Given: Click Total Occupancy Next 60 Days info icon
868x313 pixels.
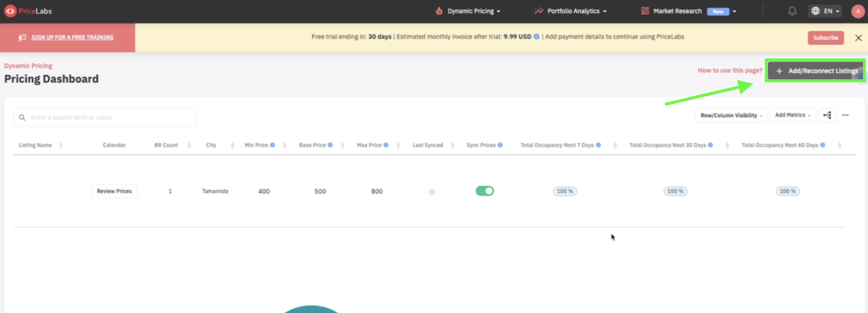Looking at the screenshot, I should (x=822, y=145).
